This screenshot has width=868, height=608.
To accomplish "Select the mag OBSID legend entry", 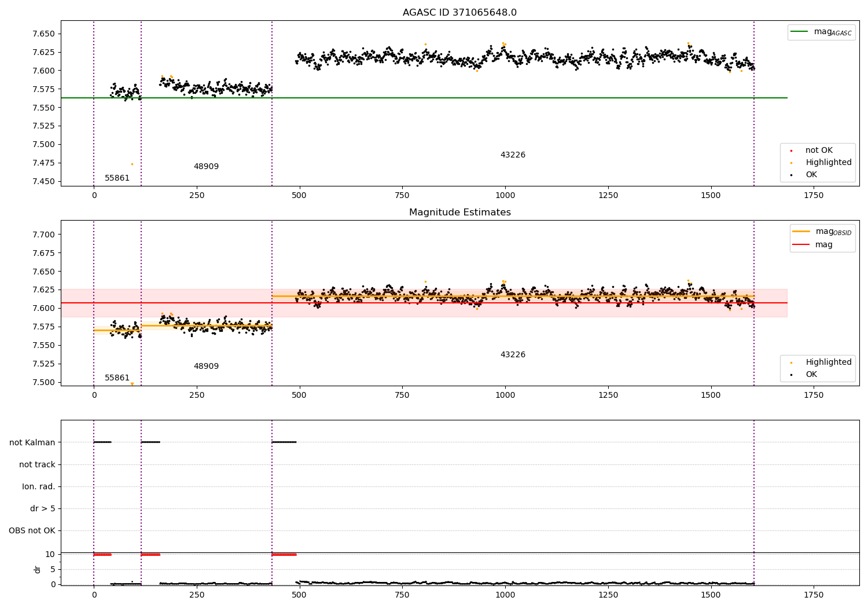I will (x=822, y=232).
